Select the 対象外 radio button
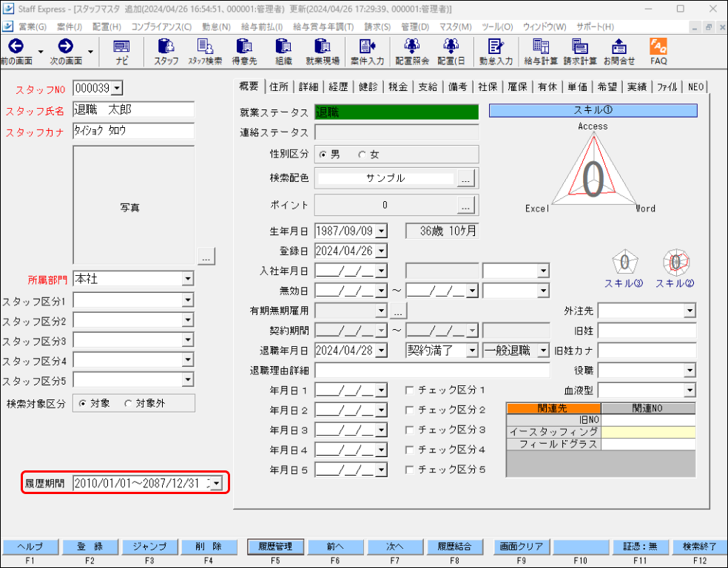The image size is (728, 568). 128,403
